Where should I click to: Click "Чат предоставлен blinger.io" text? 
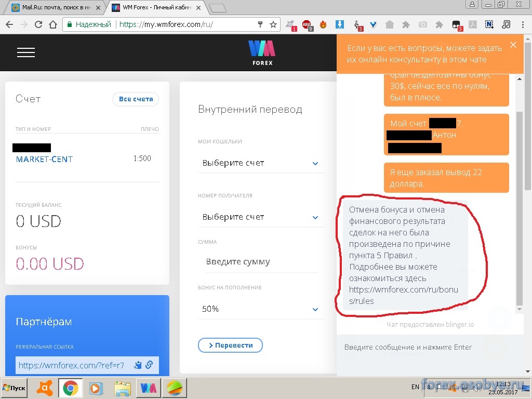[x=430, y=324]
